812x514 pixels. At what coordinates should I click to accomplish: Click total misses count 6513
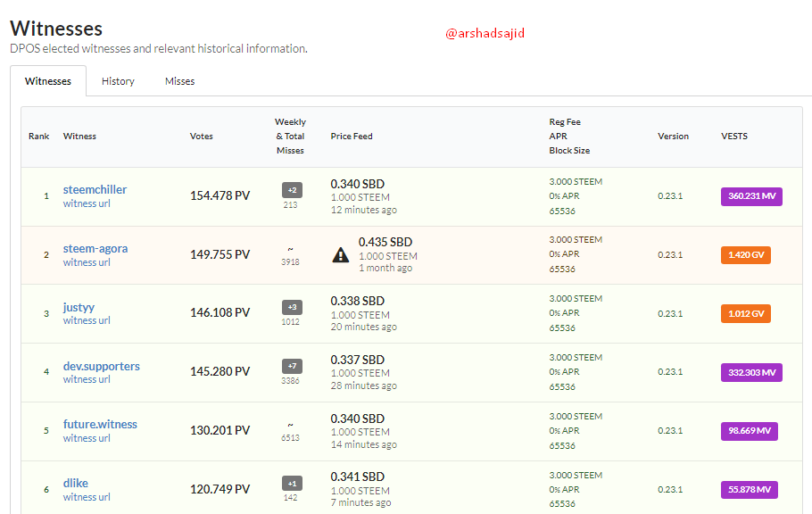point(291,438)
